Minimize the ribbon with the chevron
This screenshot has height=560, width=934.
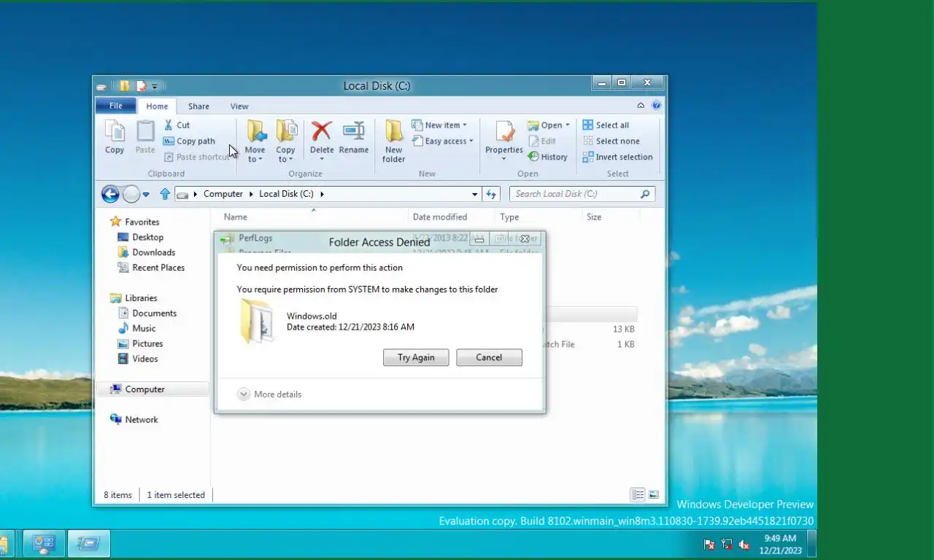[x=641, y=106]
